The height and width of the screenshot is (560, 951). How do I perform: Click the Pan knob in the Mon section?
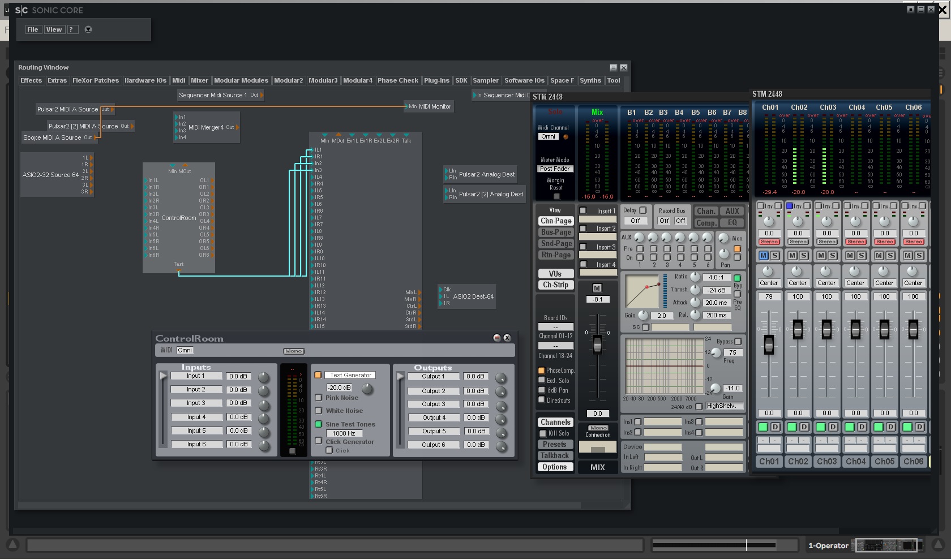click(x=724, y=253)
